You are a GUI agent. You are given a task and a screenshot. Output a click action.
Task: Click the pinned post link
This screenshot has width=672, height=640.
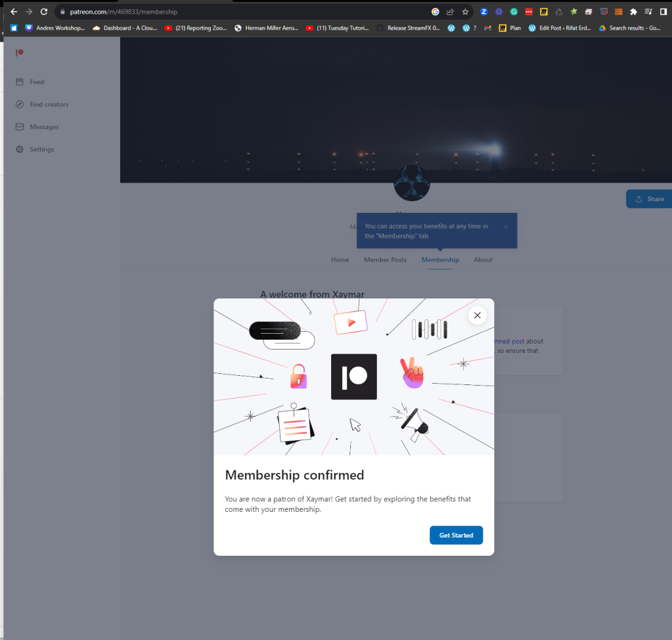click(509, 341)
